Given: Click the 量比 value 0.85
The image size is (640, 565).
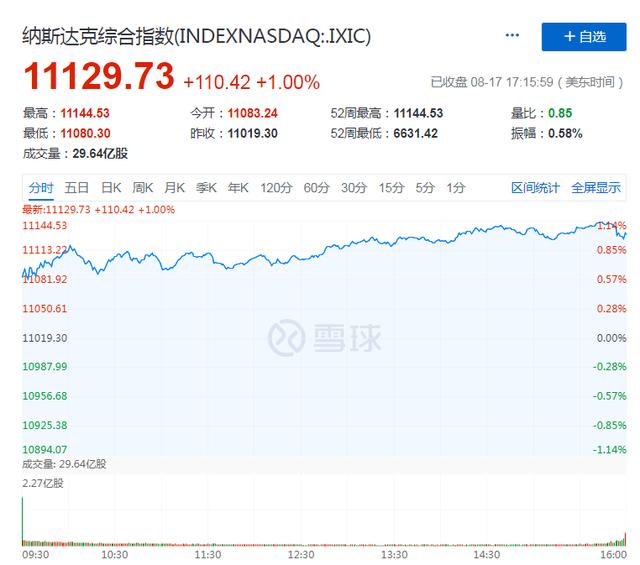Looking at the screenshot, I should pyautogui.click(x=560, y=113).
